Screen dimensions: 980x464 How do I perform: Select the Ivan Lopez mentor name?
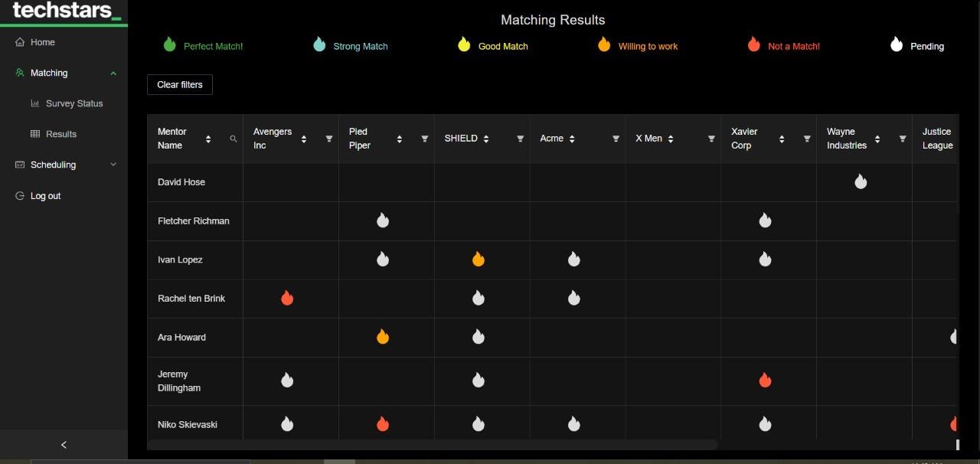pyautogui.click(x=180, y=260)
